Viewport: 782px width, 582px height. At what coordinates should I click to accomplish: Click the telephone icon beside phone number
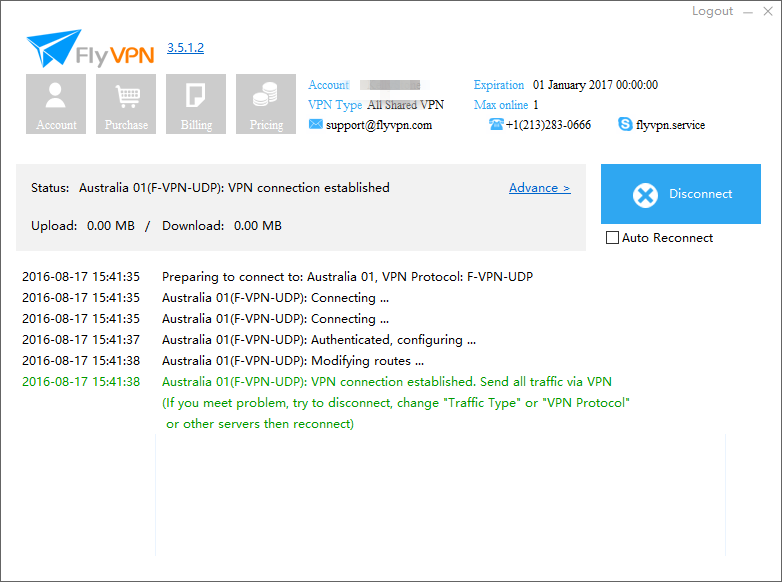coord(496,124)
